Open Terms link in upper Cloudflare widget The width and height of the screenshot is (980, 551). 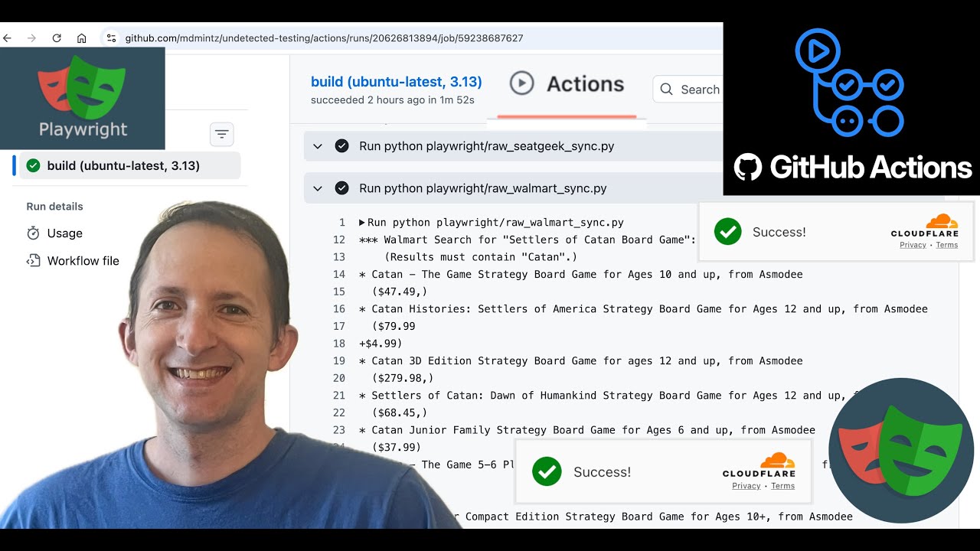tap(946, 245)
